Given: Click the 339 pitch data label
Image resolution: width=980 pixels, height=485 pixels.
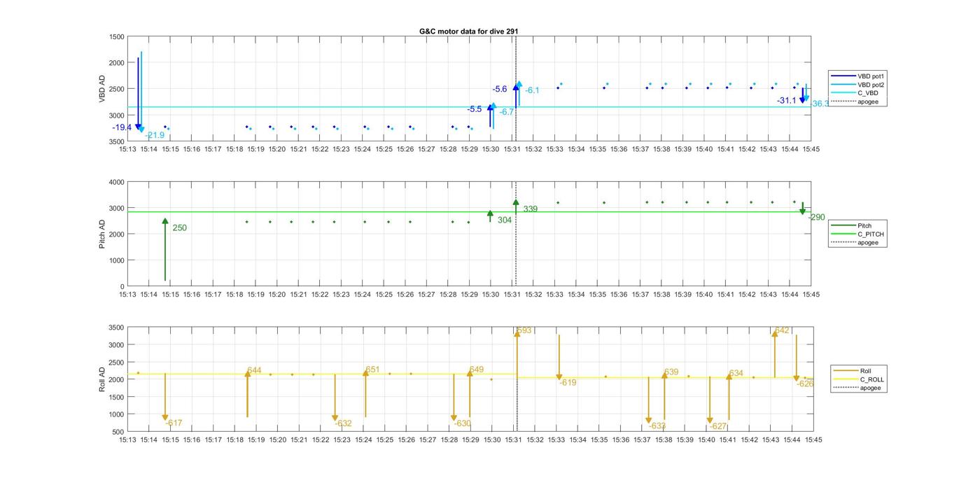Looking at the screenshot, I should (x=531, y=209).
